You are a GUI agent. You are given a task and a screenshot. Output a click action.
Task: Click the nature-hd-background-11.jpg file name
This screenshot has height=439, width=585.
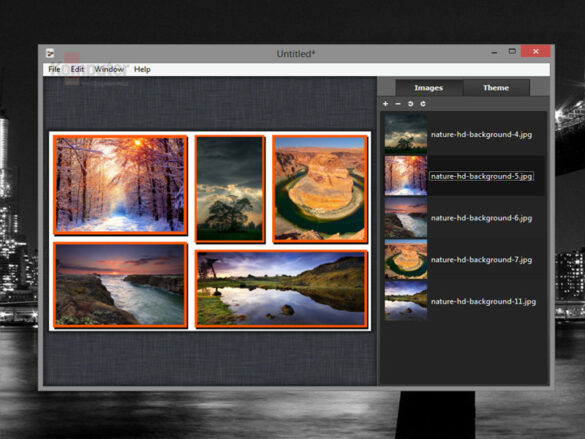tap(483, 301)
